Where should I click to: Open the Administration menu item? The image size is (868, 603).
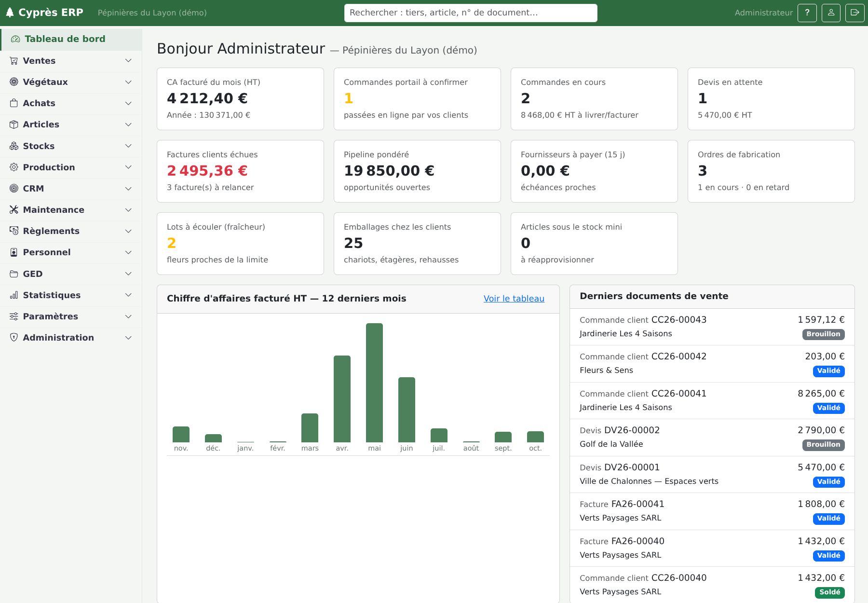point(71,338)
